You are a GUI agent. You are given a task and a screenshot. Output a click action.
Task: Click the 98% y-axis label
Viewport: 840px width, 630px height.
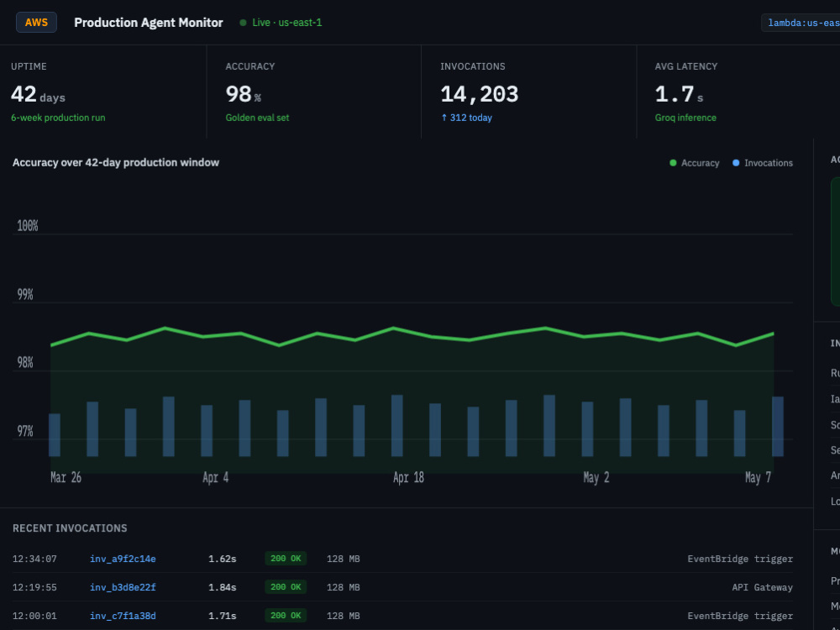tap(25, 363)
